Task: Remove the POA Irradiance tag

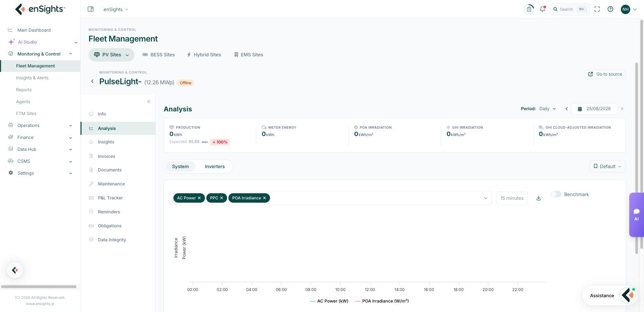Action: coord(264,198)
